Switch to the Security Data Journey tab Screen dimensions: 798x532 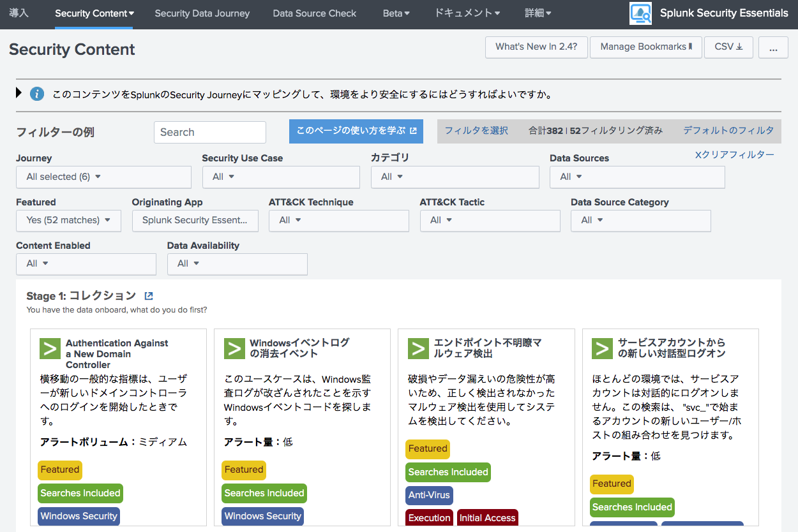tap(202, 13)
